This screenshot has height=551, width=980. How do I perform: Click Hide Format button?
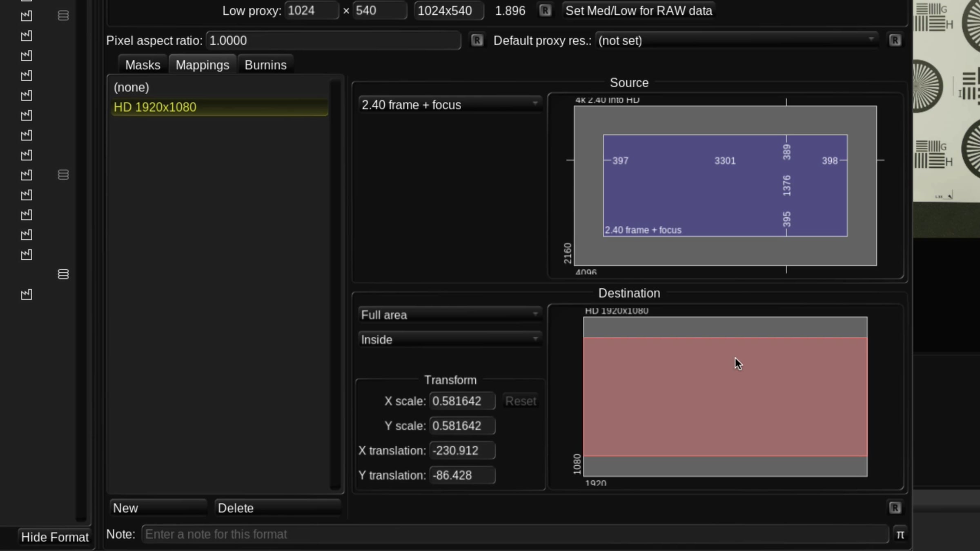[x=55, y=537]
